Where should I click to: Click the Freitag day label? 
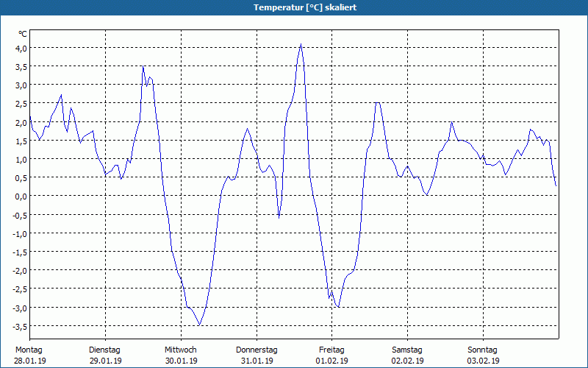(x=332, y=350)
